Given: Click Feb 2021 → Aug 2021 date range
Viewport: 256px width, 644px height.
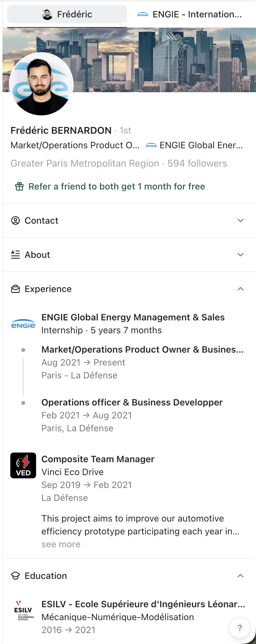Looking at the screenshot, I should (x=86, y=415).
